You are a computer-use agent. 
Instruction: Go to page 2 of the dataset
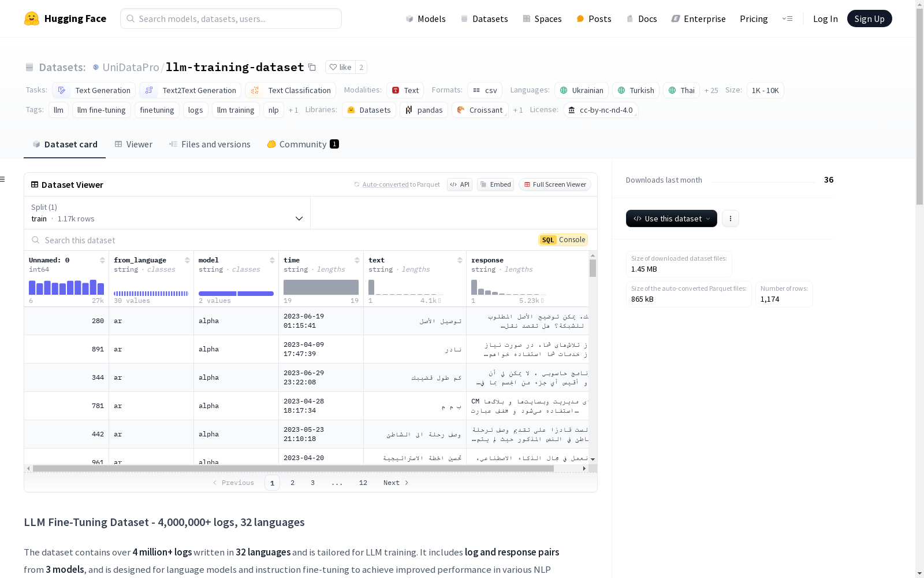(292, 483)
